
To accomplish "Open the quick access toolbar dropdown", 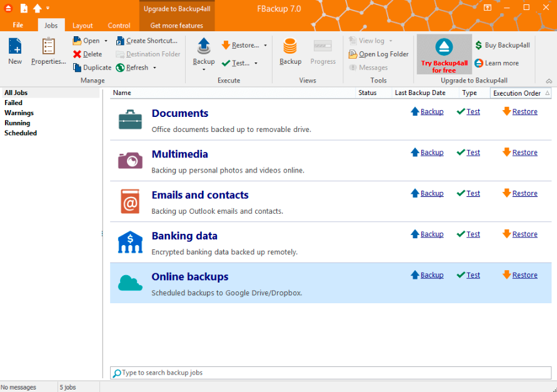I will 48,8.
